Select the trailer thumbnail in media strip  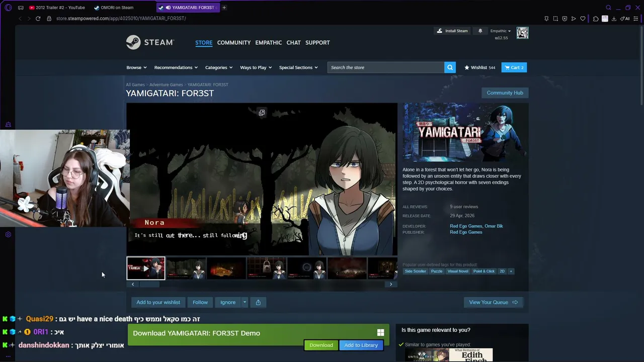point(146,268)
